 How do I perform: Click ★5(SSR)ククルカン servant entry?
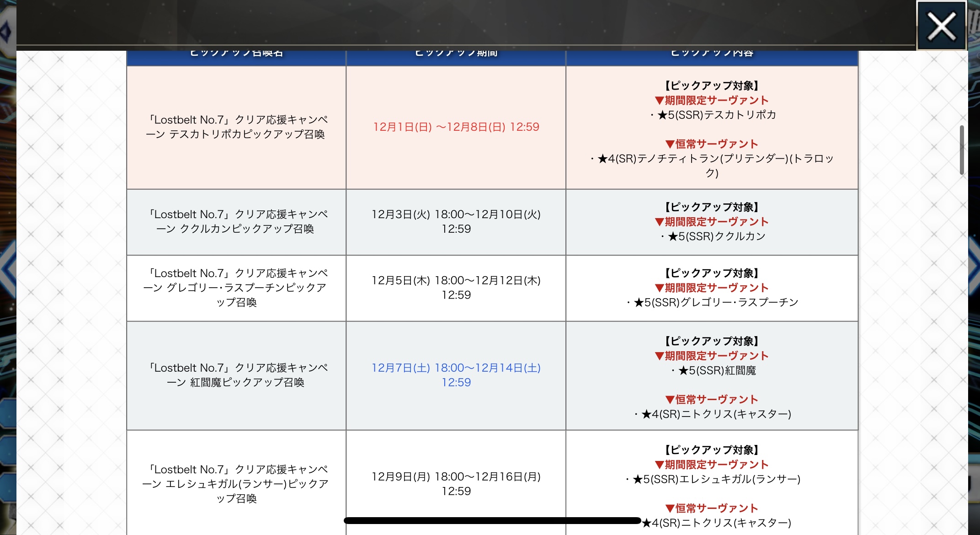716,236
